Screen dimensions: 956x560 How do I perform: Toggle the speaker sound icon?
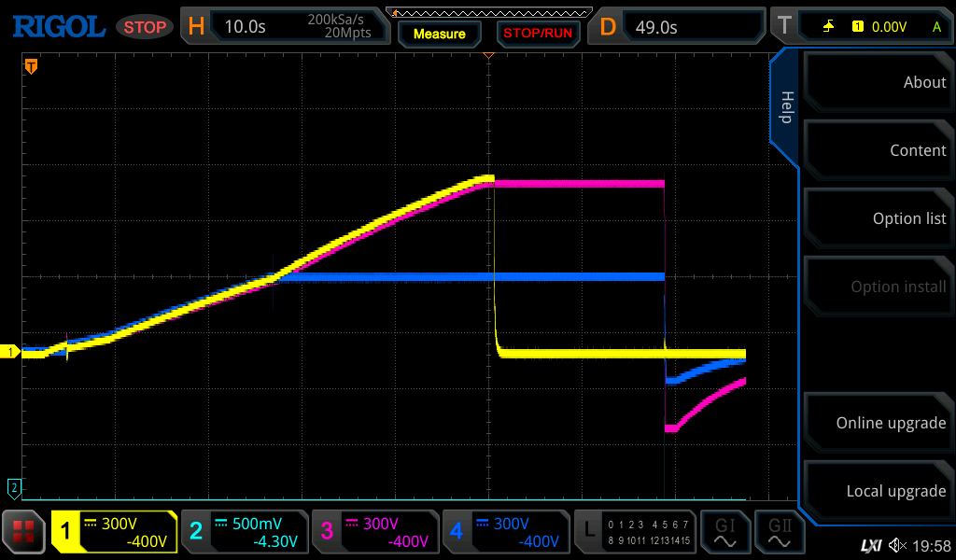[897, 545]
